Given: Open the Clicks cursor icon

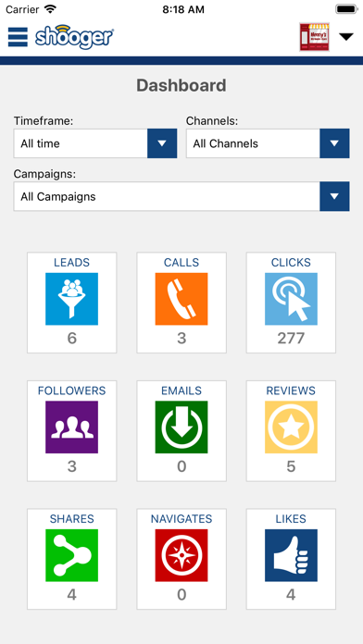Looking at the screenshot, I should pyautogui.click(x=291, y=299).
